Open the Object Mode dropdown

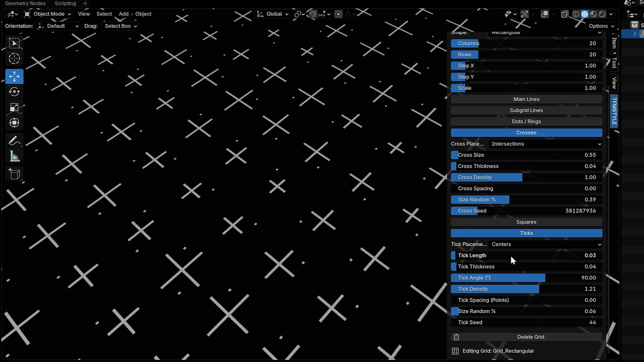[48, 14]
